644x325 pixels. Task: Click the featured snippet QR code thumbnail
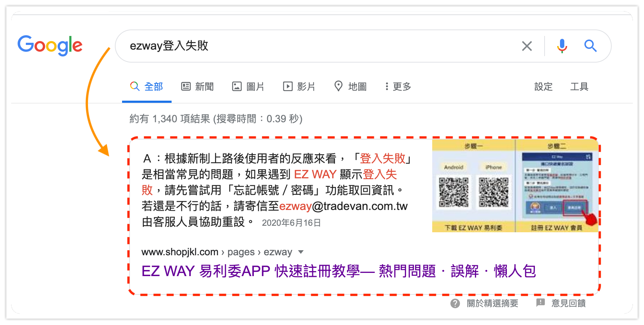(x=515, y=186)
